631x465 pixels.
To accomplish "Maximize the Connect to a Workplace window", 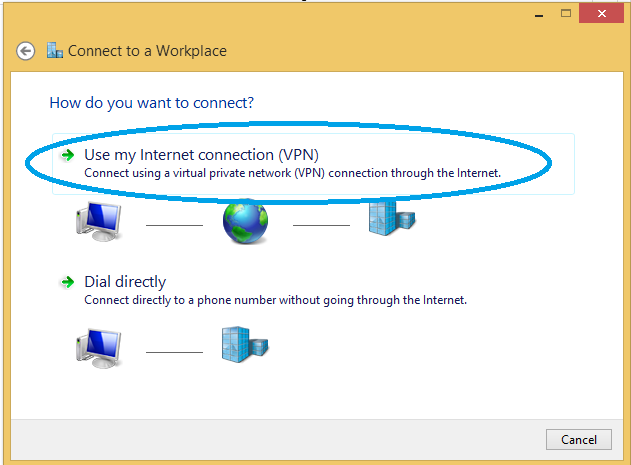I will click(566, 14).
